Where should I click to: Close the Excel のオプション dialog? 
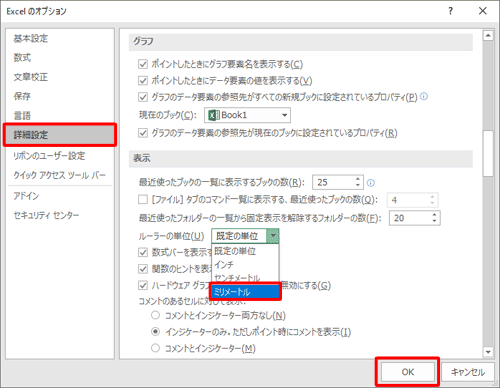tap(483, 11)
